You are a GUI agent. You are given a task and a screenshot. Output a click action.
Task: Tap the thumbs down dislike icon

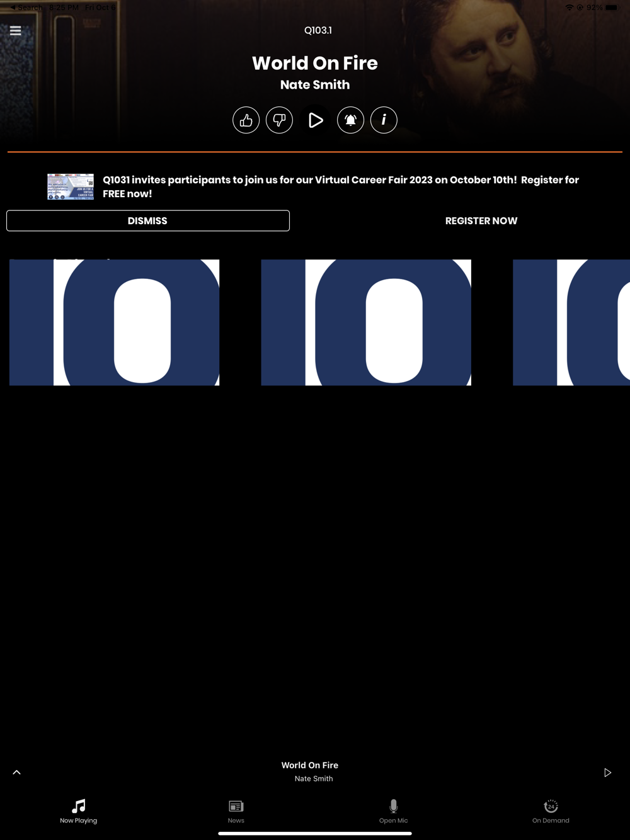[279, 120]
